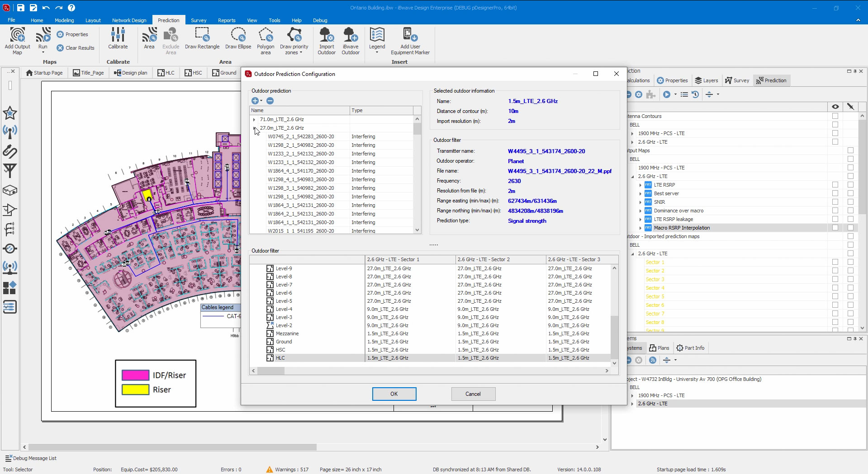Expand the Macro RSRP Interpolation node
Viewport: 868px width, 474px height.
640,228
